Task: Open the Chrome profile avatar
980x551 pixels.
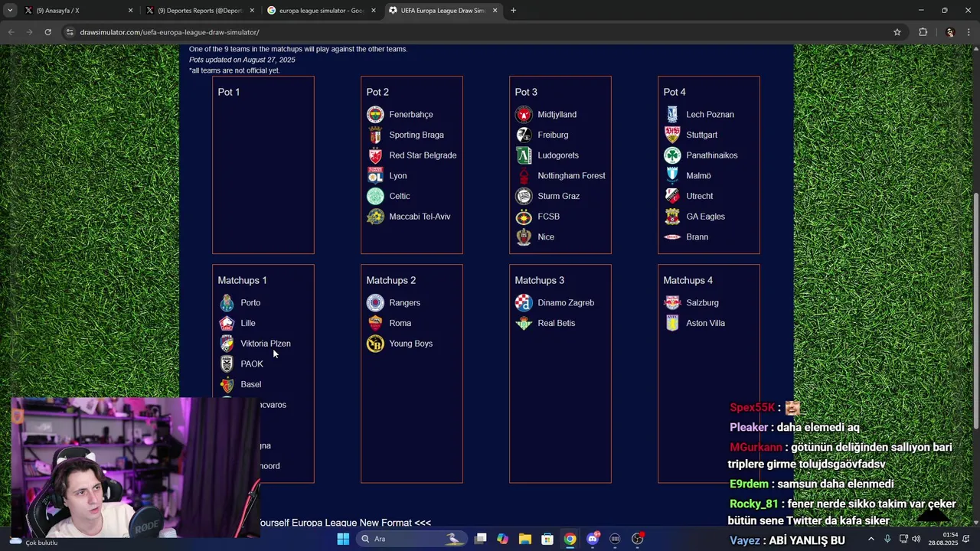Action: 949,32
